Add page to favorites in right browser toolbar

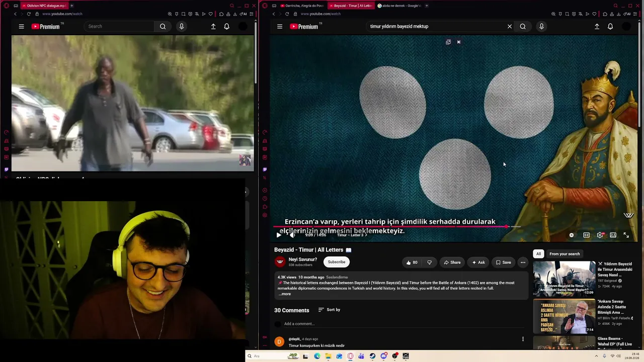(x=594, y=14)
